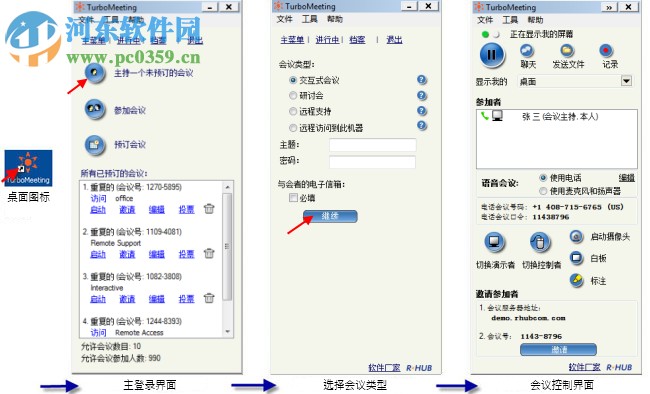Click the TurboMeeting desktop shortcut icon
Viewport: 650px width, 394px height.
click(x=28, y=168)
